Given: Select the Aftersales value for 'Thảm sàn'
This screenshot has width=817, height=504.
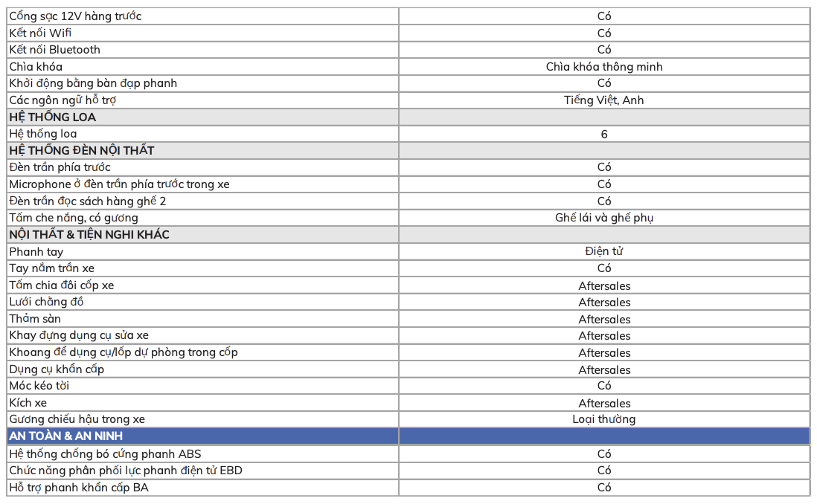Looking at the screenshot, I should (603, 320).
